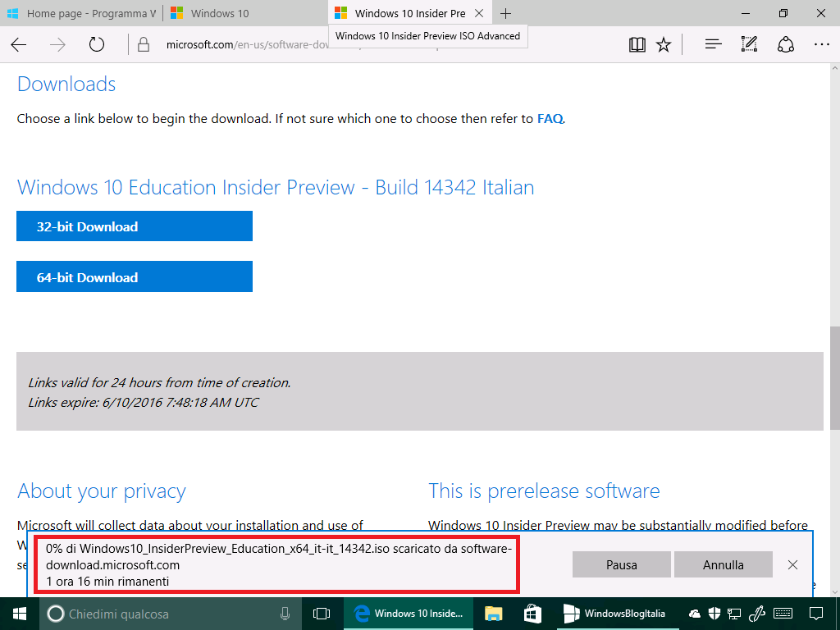Click OneDrive cloud tray icon
The image size is (840, 630).
(694, 614)
